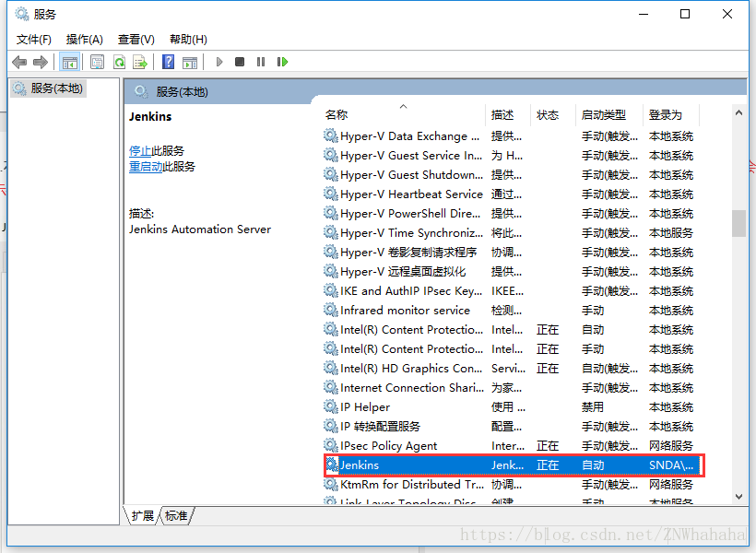Viewport: 756px width, 553px height.
Task: Click the vertical scrollbar thumb
Action: 738,223
